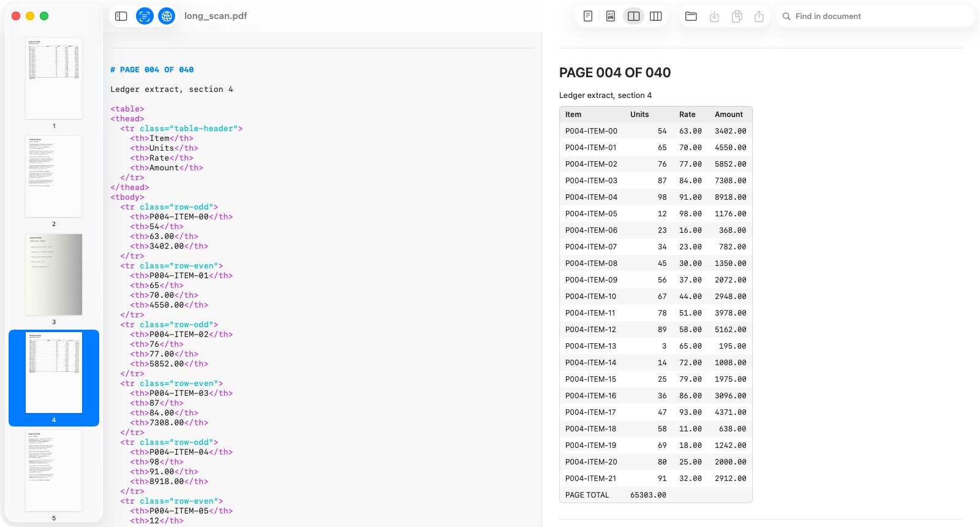Select the three-column view icon
This screenshot has height=527, width=980.
[x=656, y=16]
